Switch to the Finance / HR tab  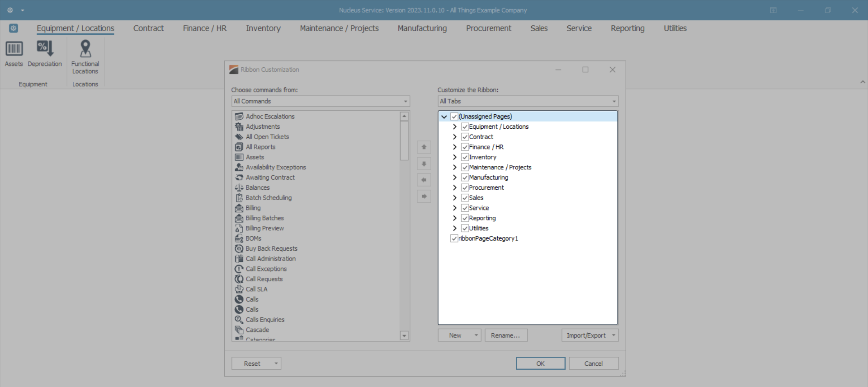tap(205, 28)
